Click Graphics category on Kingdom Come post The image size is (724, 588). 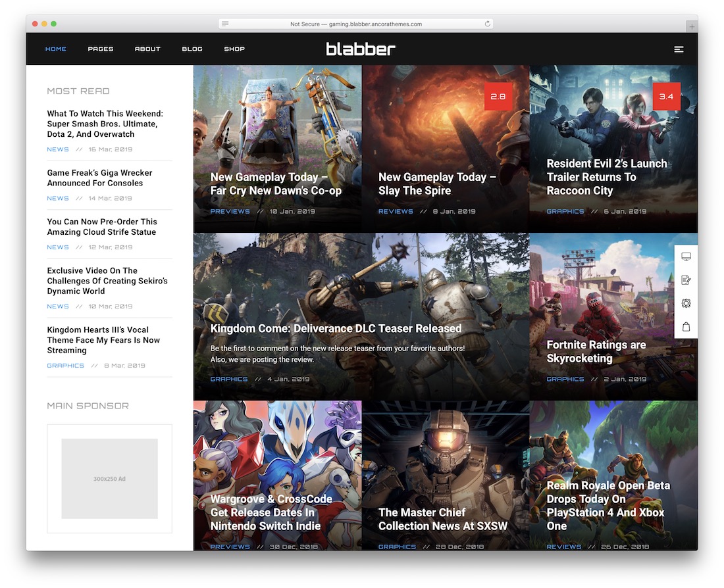point(229,379)
